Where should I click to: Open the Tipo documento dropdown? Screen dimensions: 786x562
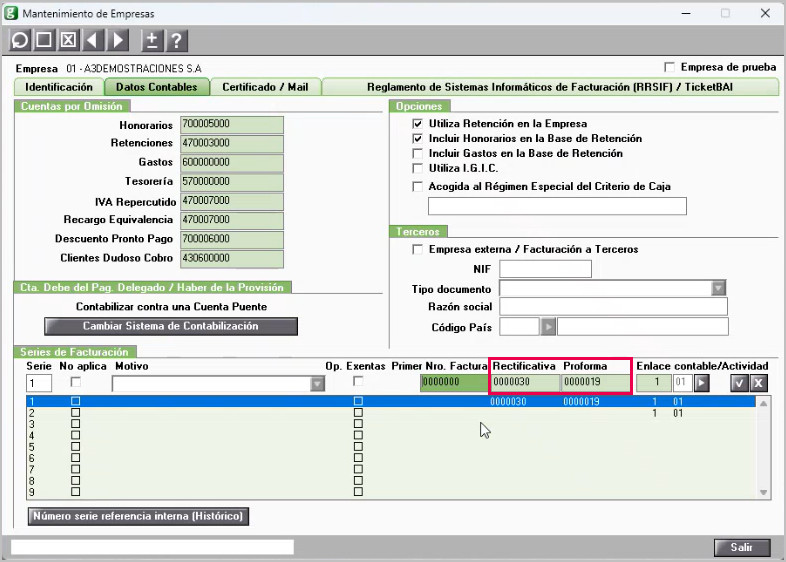pos(718,288)
